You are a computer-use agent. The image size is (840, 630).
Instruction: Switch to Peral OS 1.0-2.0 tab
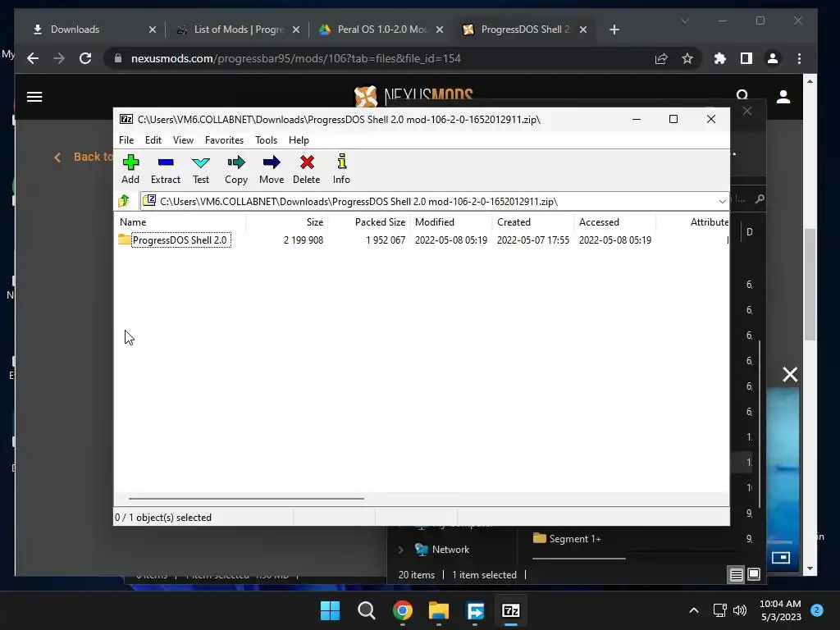tap(382, 30)
